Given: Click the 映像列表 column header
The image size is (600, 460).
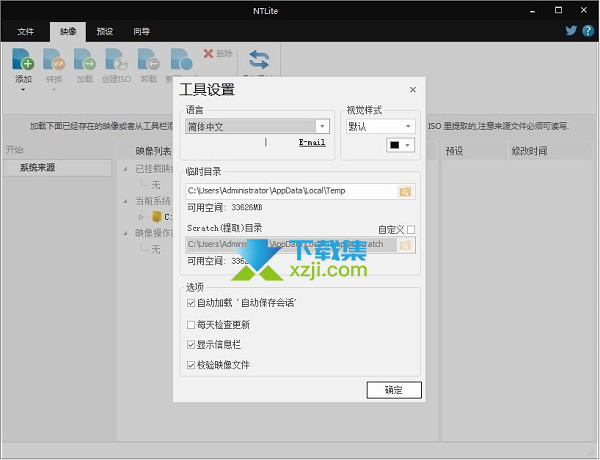Looking at the screenshot, I should click(153, 151).
